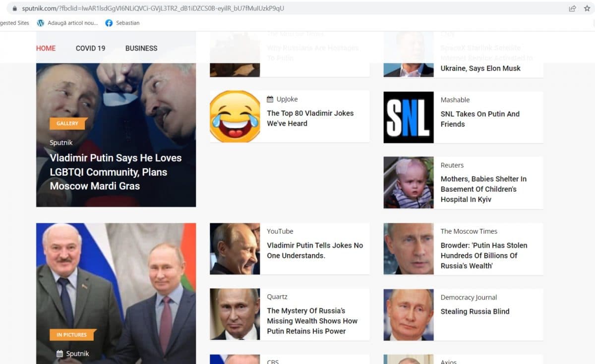The image size is (595, 364).
Task: Click the Reuters source label
Action: (x=452, y=165)
